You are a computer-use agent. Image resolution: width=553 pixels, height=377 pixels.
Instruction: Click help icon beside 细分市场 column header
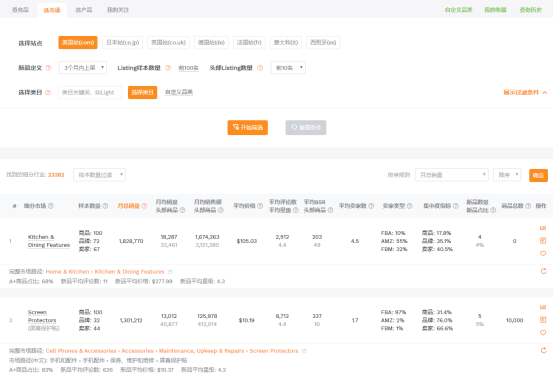tap(51, 206)
